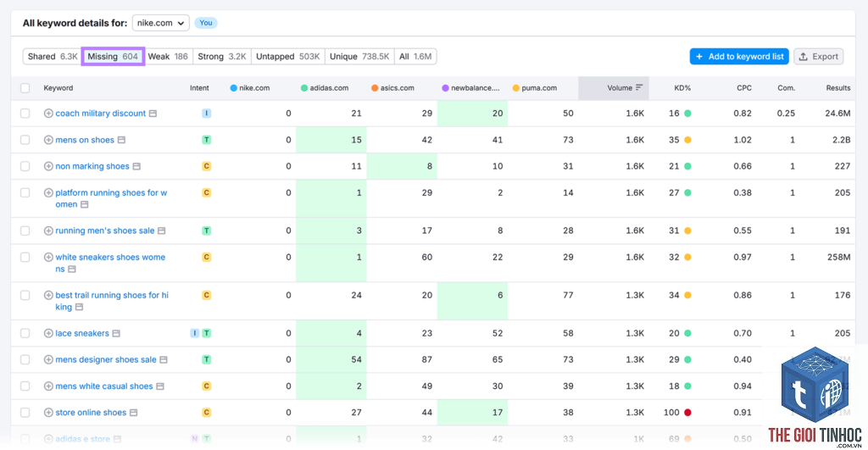Switch to the All 1.6M tab
Screen dimensions: 868x450
point(415,57)
